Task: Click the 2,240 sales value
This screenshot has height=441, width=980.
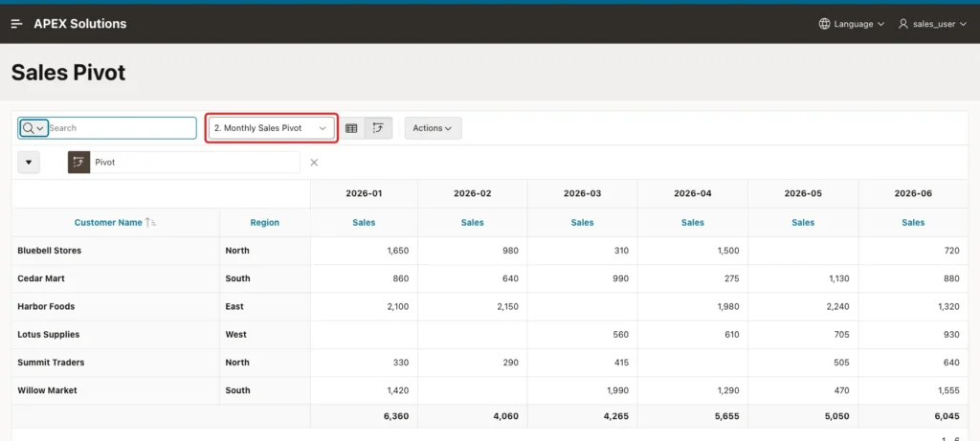Action: [x=837, y=307]
